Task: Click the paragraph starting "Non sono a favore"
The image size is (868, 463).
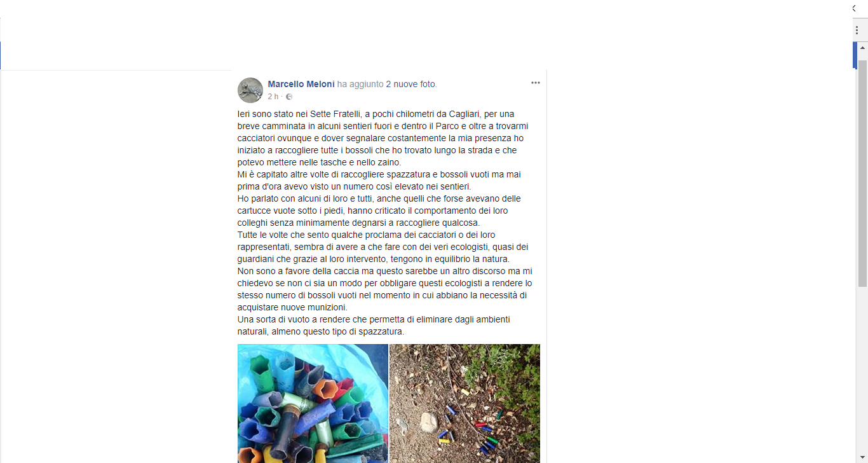Action: (385, 289)
